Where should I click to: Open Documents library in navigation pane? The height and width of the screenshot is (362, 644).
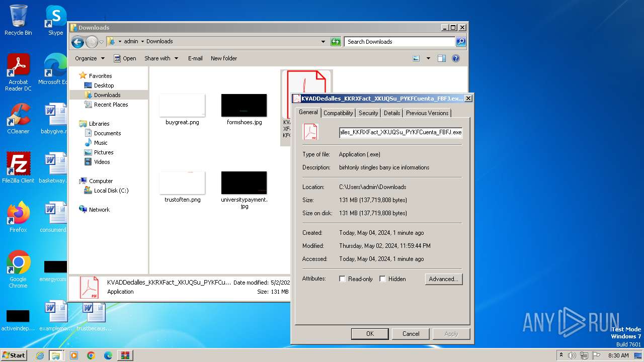107,133
